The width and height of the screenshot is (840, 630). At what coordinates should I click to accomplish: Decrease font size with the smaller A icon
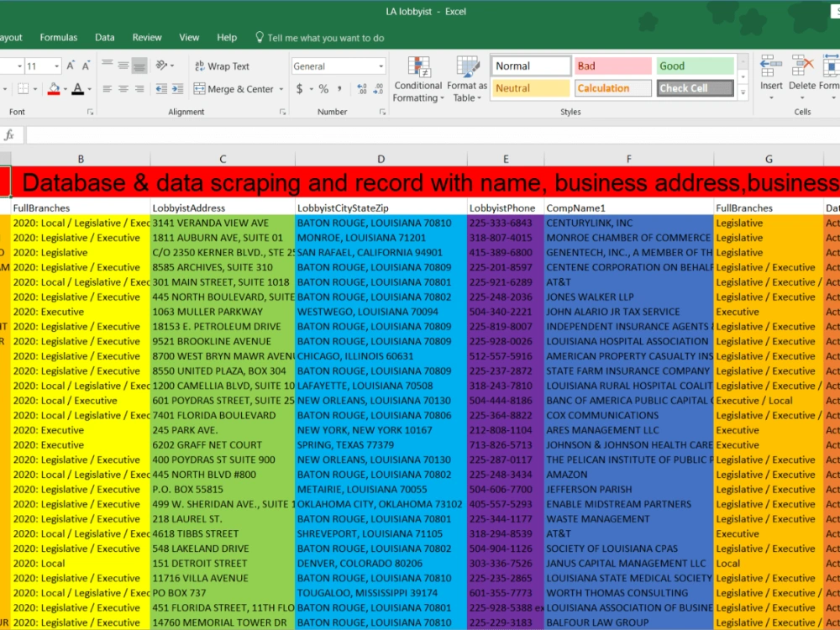pyautogui.click(x=86, y=66)
